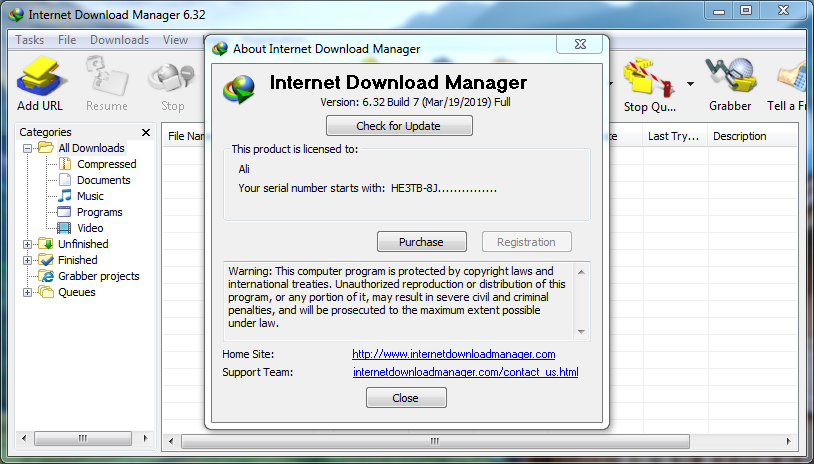This screenshot has height=464, width=814.
Task: Click the IDM logo in About dialog
Action: 239,89
